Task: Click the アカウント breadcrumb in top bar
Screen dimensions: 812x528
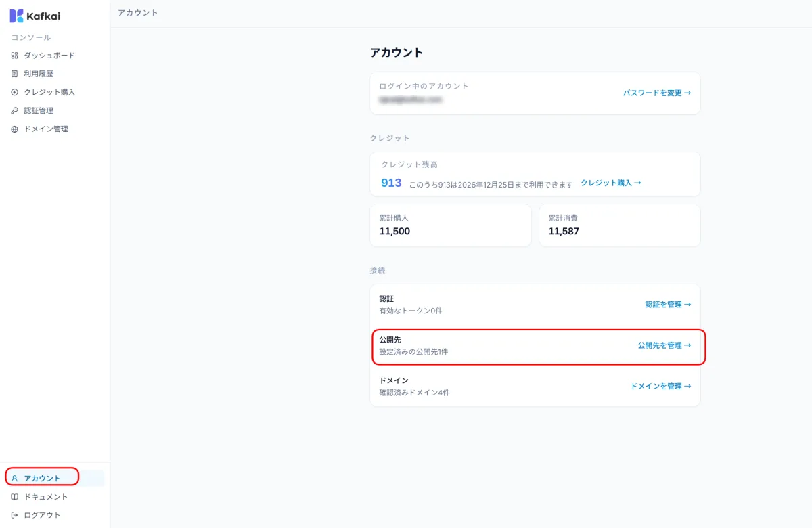Action: [138, 13]
